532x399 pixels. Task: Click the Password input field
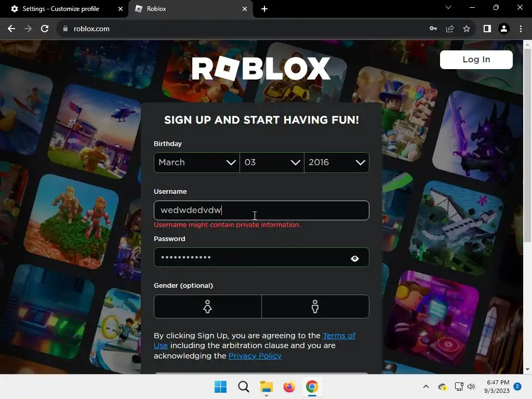(261, 257)
